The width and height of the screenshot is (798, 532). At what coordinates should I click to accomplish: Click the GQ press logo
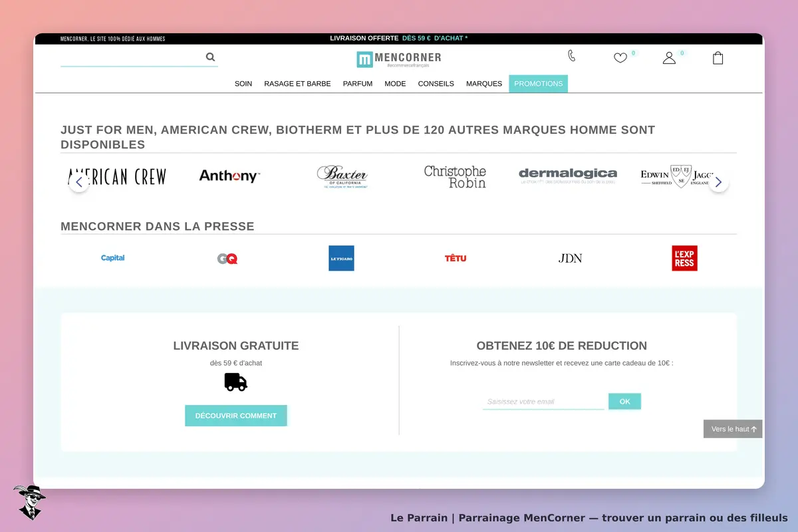click(227, 259)
